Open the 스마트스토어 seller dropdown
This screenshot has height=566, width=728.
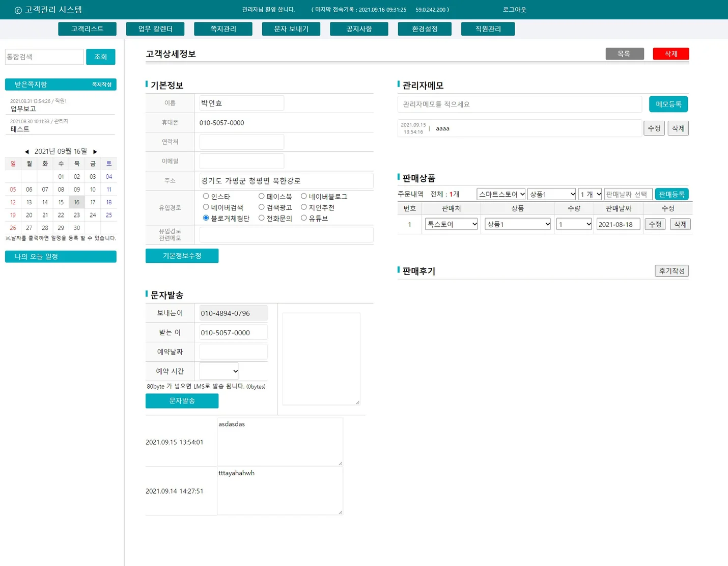click(501, 194)
